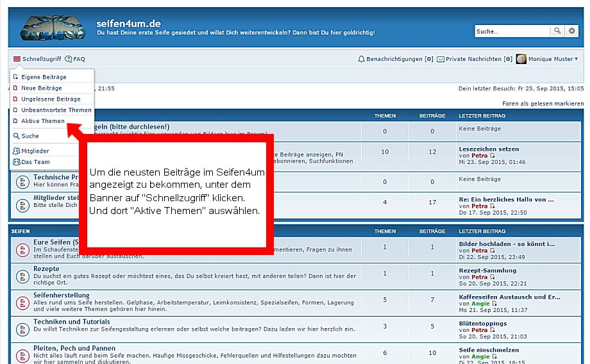Choose Ungelesene Beiträge in the menu
Screen dimensions: 590x364
pyautogui.click(x=50, y=99)
